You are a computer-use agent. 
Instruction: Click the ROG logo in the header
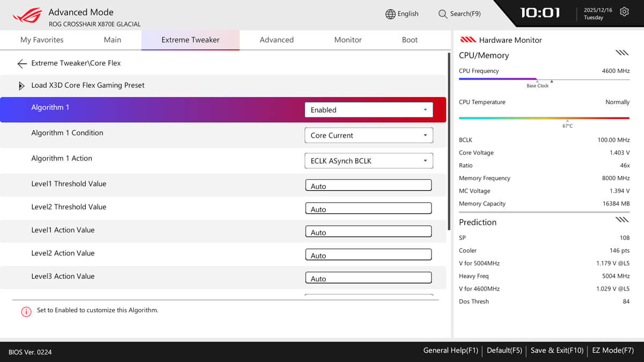(x=27, y=16)
